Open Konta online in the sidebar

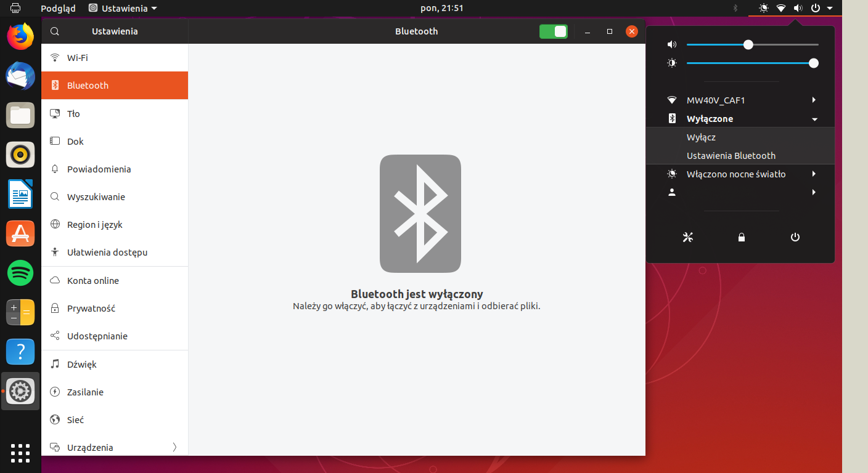tap(115, 280)
